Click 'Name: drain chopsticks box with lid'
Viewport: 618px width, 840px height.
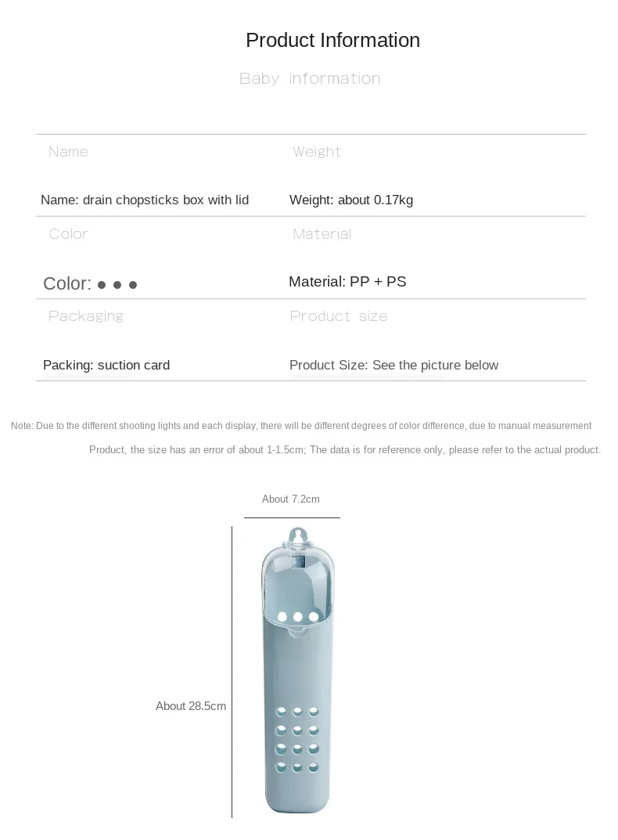(145, 200)
